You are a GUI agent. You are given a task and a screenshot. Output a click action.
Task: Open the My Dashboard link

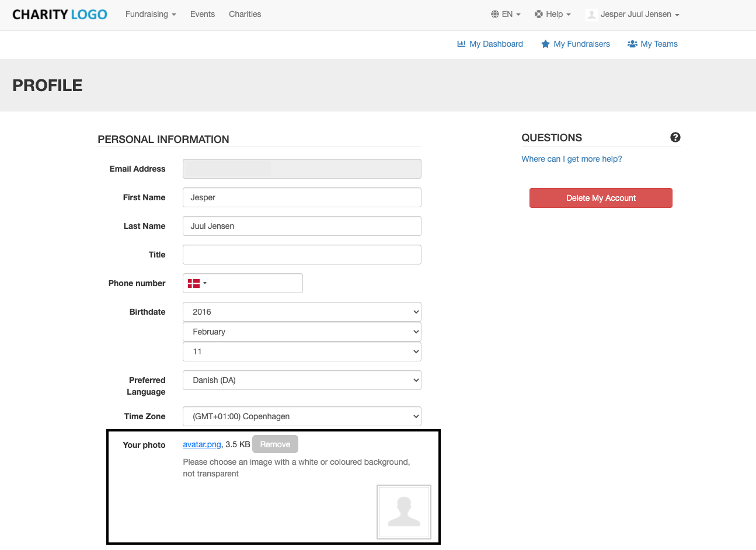pos(490,44)
